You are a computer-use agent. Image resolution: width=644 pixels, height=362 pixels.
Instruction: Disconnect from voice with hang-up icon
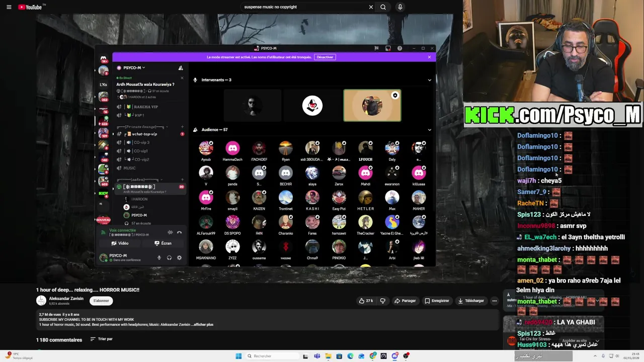pos(179,232)
